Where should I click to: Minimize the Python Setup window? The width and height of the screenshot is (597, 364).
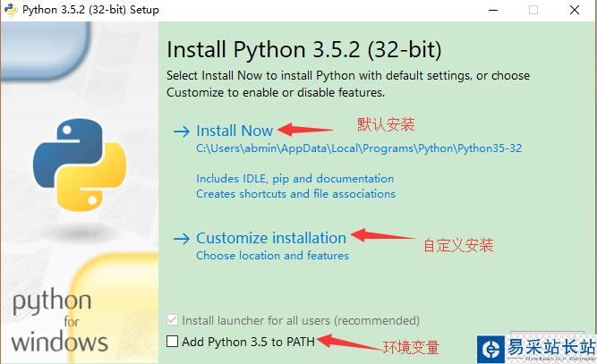point(491,10)
